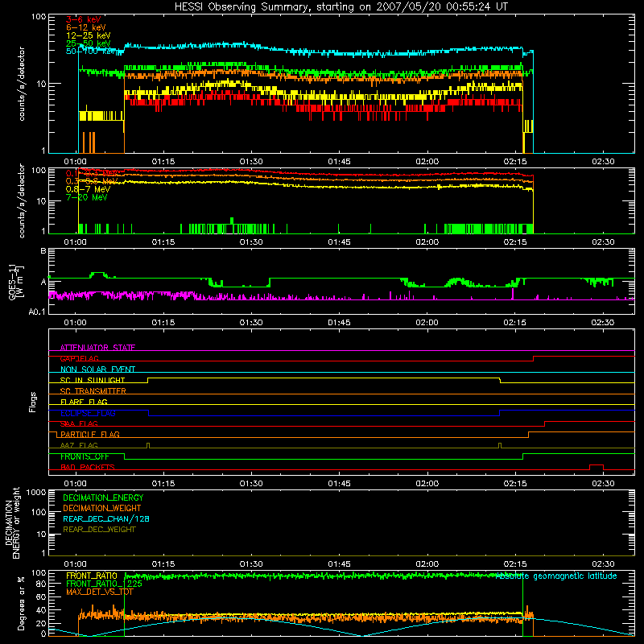Image resolution: width=644 pixels, height=644 pixels.
Task: Click the BAD_PACKETS raised pulse near 02:30
Action: 597,467
